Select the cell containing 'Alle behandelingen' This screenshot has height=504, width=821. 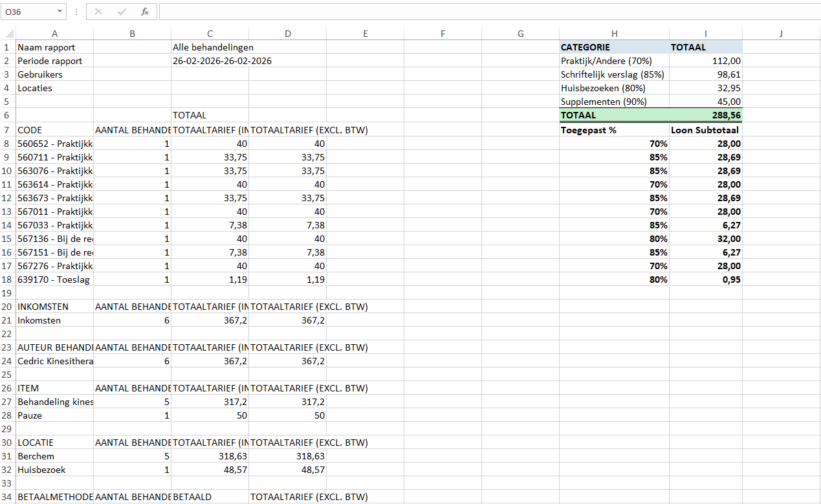click(213, 47)
